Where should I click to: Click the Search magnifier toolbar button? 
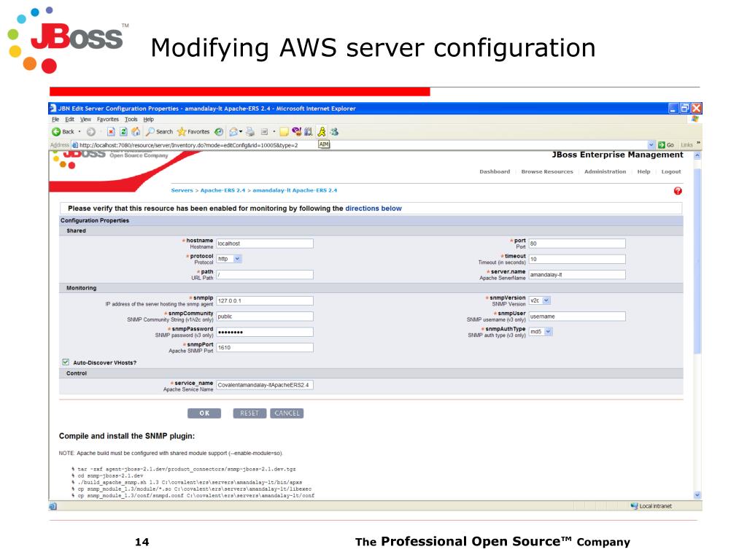click(x=160, y=132)
